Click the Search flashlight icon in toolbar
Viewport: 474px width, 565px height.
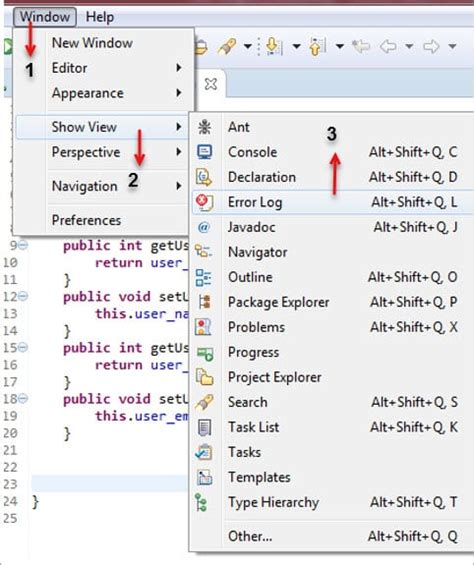226,46
